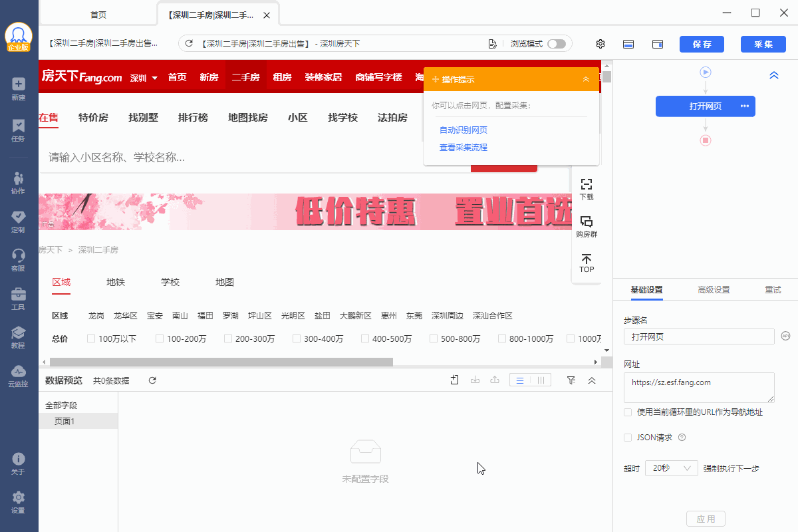Open the 定制 customization sidebar icon
This screenshot has width=798, height=532.
(19, 221)
